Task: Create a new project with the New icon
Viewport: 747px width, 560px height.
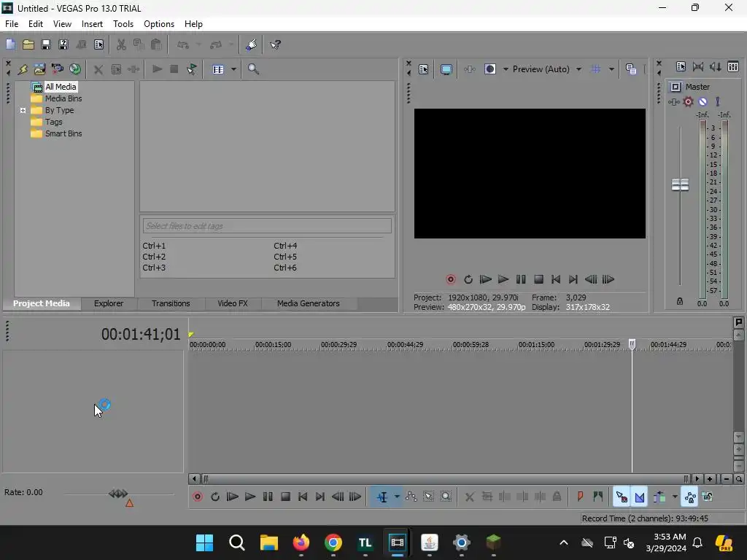Action: tap(10, 44)
